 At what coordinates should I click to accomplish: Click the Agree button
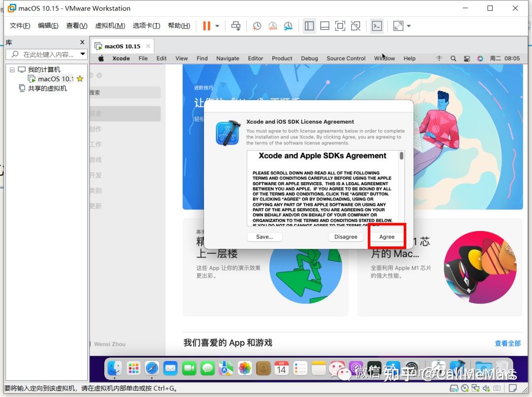point(387,237)
